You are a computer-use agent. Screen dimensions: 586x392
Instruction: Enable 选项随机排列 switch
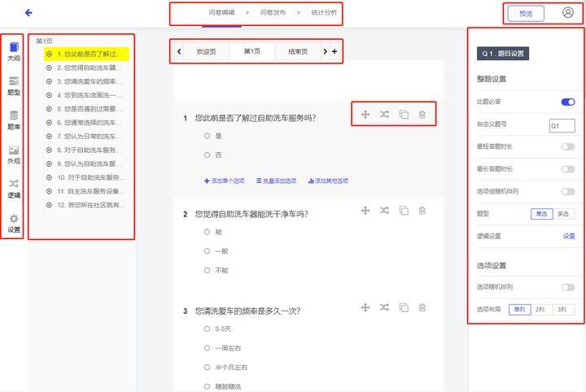[568, 287]
